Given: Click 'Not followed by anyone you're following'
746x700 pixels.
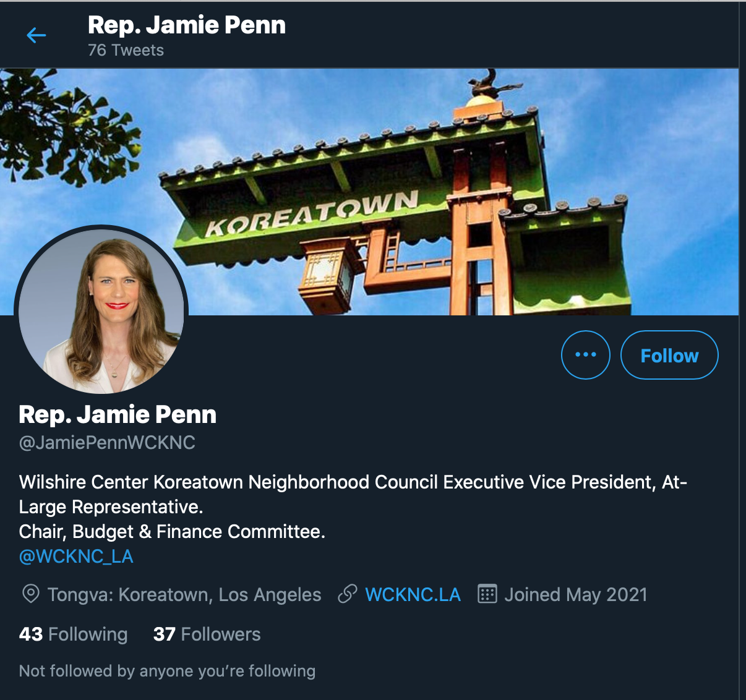Looking at the screenshot, I should (167, 671).
